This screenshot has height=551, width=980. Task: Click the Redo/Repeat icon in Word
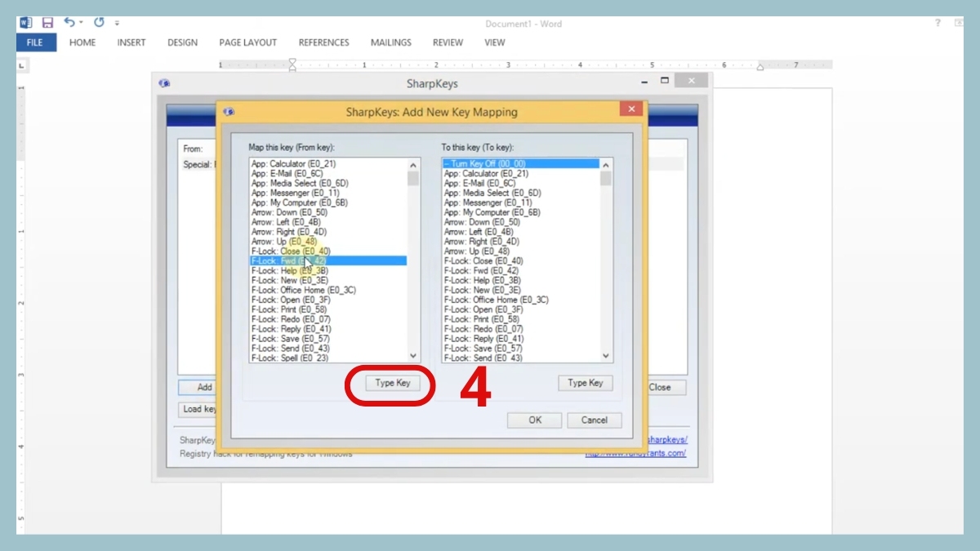point(99,23)
